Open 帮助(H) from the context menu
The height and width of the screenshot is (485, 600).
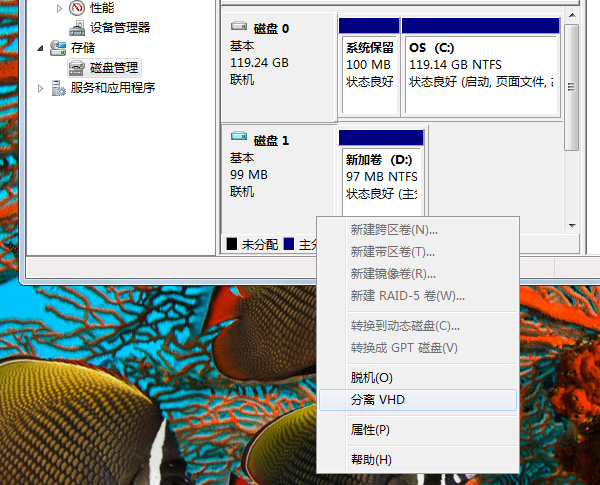coord(418,459)
